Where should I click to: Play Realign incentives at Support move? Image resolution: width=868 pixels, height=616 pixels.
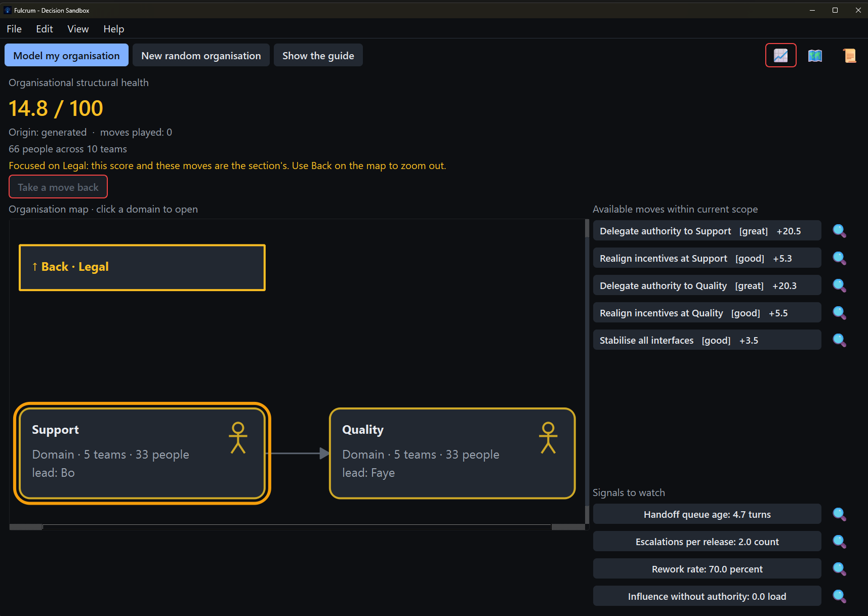(x=707, y=258)
